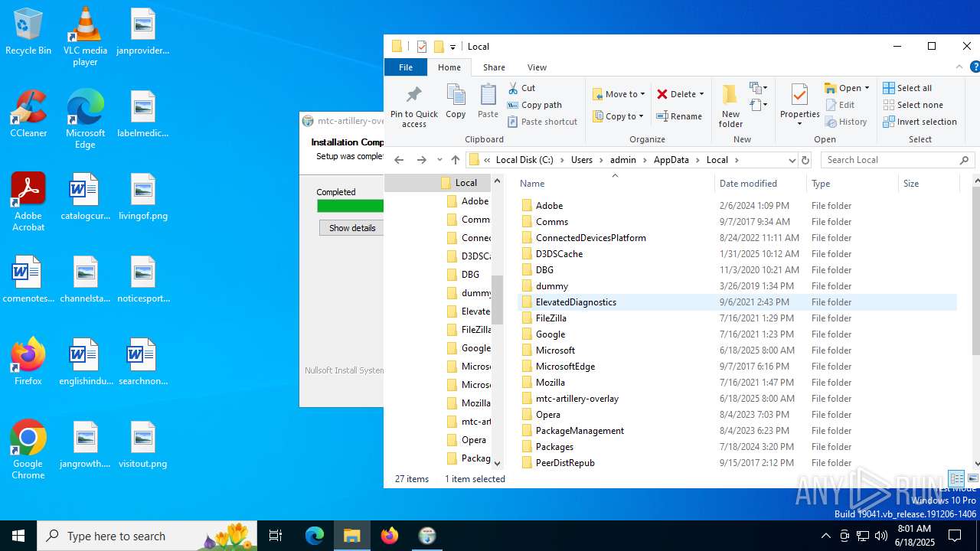Viewport: 980px width, 551px height.
Task: Open Microsoft Edge from taskbar
Action: click(315, 536)
